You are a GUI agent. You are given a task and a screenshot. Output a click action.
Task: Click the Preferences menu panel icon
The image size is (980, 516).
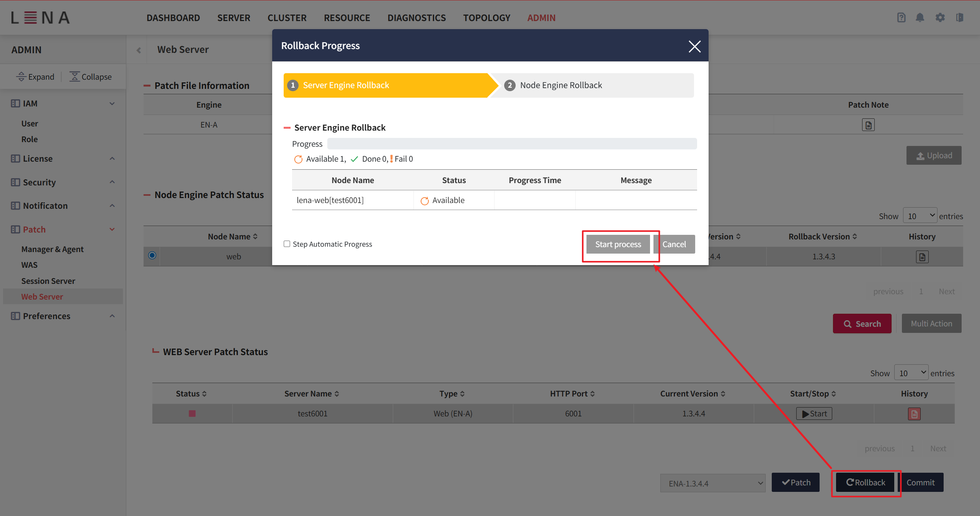tap(15, 316)
